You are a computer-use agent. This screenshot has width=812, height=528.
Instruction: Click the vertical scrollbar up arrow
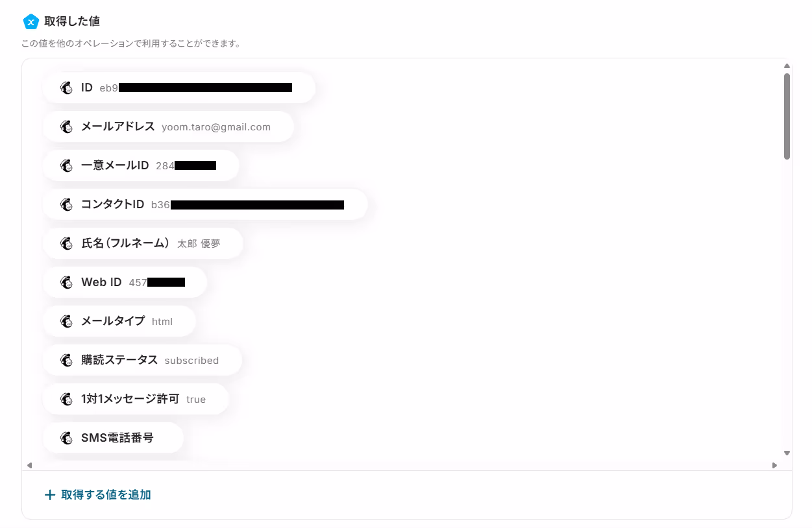pyautogui.click(x=787, y=66)
